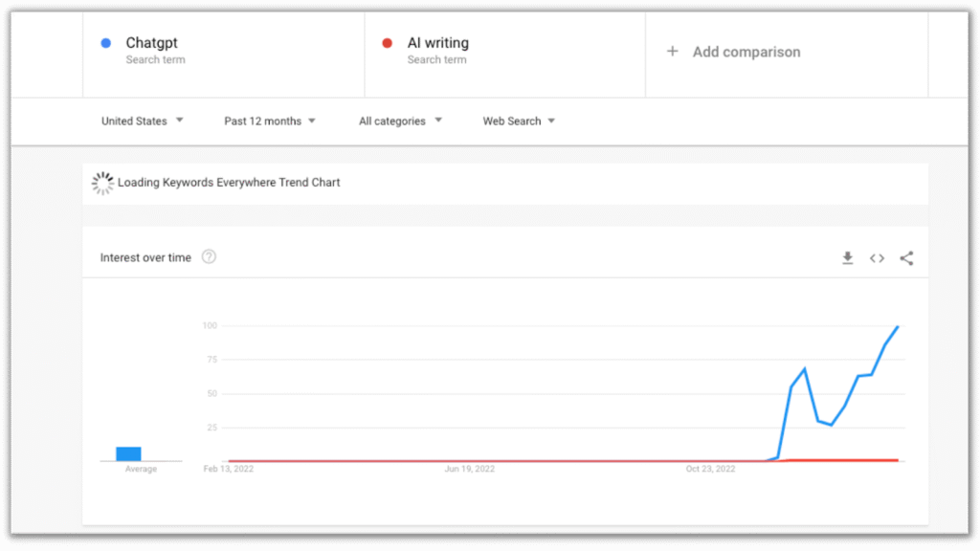Open the United States region dropdown
This screenshot has width=980, height=551.
(142, 121)
